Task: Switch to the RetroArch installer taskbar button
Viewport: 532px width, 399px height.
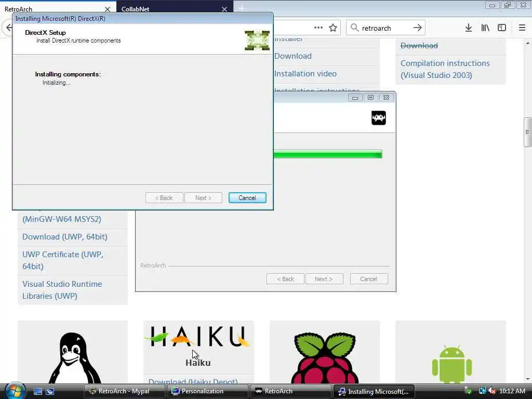Action: [x=290, y=391]
